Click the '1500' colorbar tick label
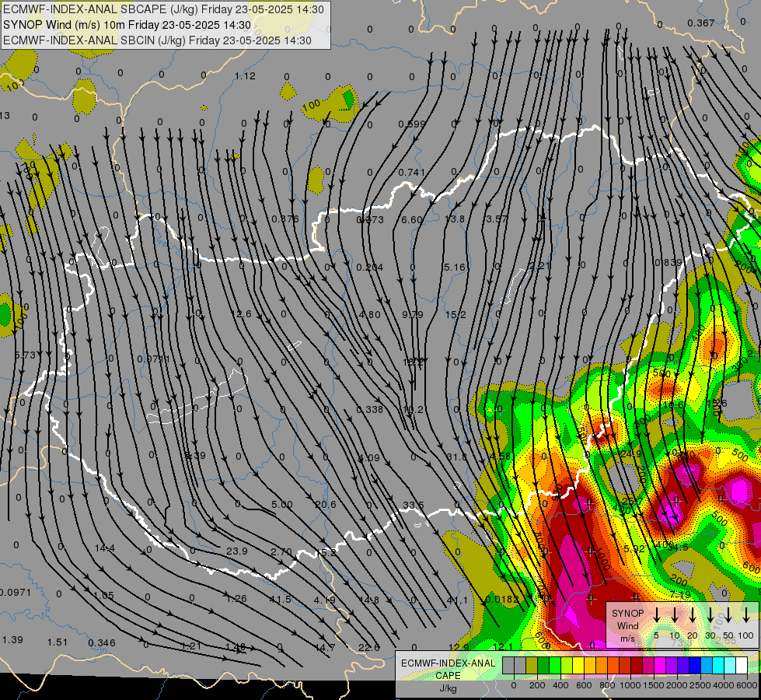The height and width of the screenshot is (700, 761). tap(654, 685)
